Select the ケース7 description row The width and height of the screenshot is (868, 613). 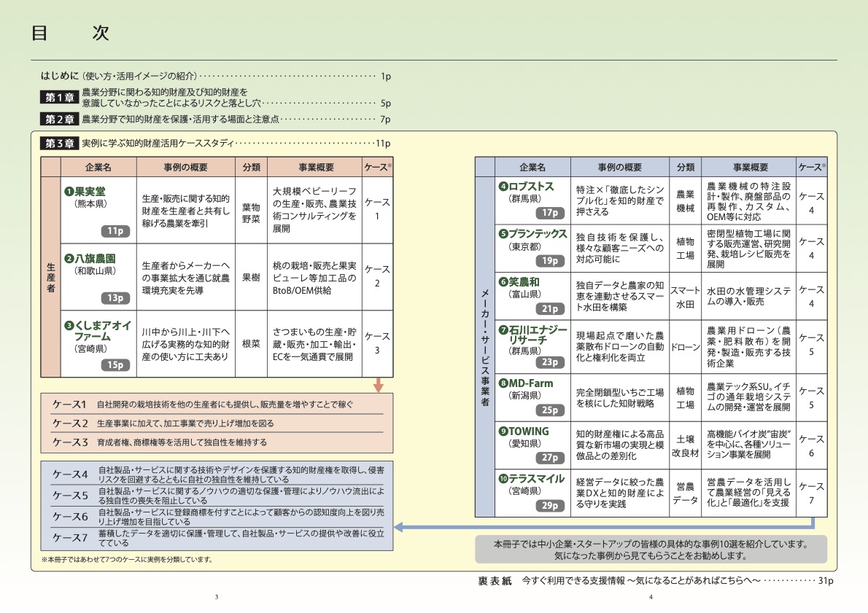tap(217, 538)
